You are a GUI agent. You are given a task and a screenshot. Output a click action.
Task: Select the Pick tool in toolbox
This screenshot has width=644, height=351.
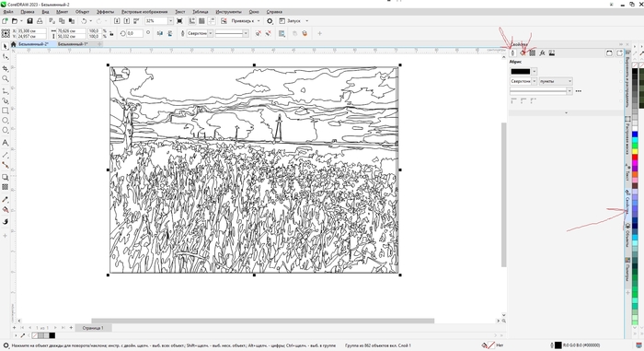tap(5, 46)
